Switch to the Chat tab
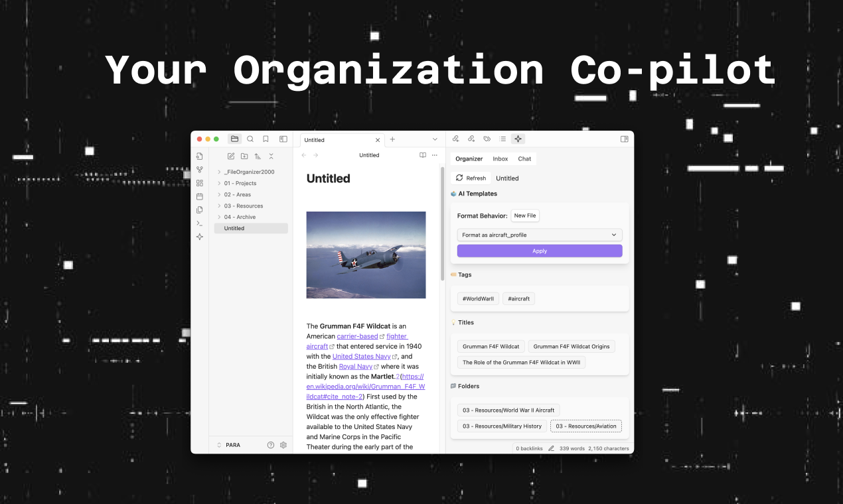 click(x=524, y=158)
